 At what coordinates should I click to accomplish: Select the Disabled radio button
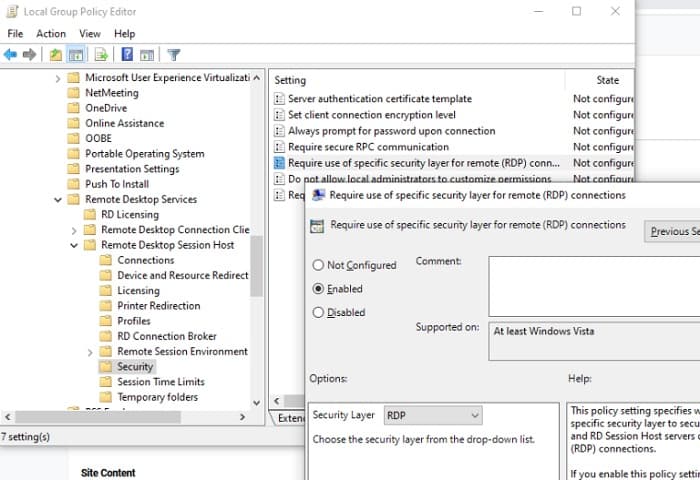318,313
